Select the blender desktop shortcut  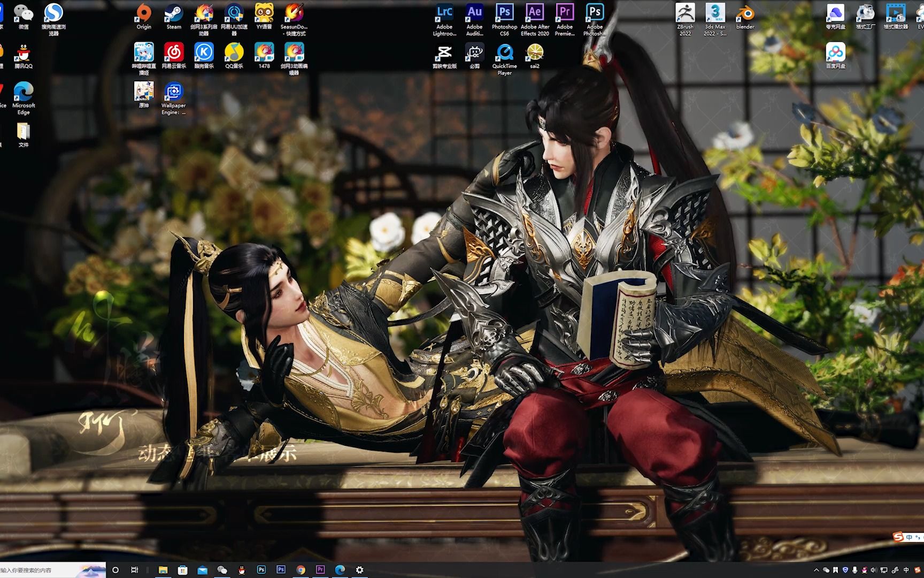point(745,16)
